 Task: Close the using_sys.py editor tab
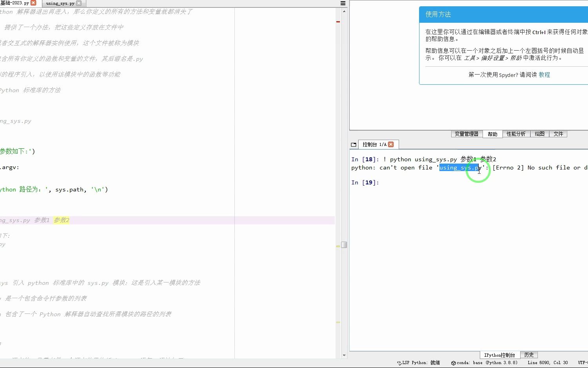tap(79, 3)
